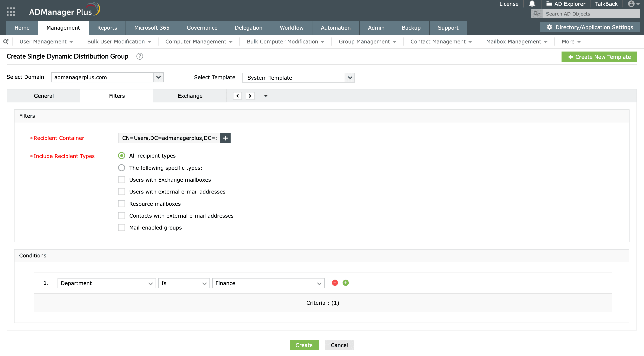644x356 pixels.
Task: Click plus icon to add recipient container
Action: [x=225, y=138]
